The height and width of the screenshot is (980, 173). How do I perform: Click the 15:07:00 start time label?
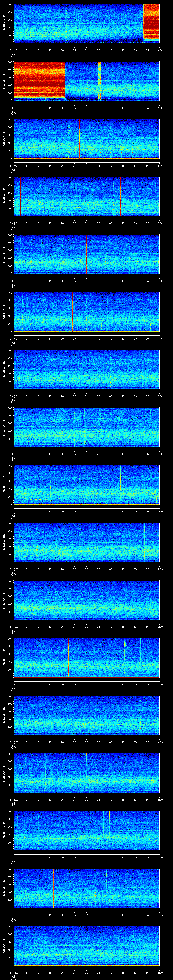(x=13, y=396)
